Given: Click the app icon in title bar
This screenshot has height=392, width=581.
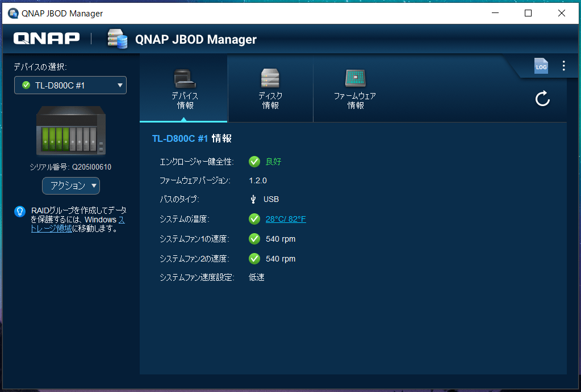Looking at the screenshot, I should click(13, 13).
